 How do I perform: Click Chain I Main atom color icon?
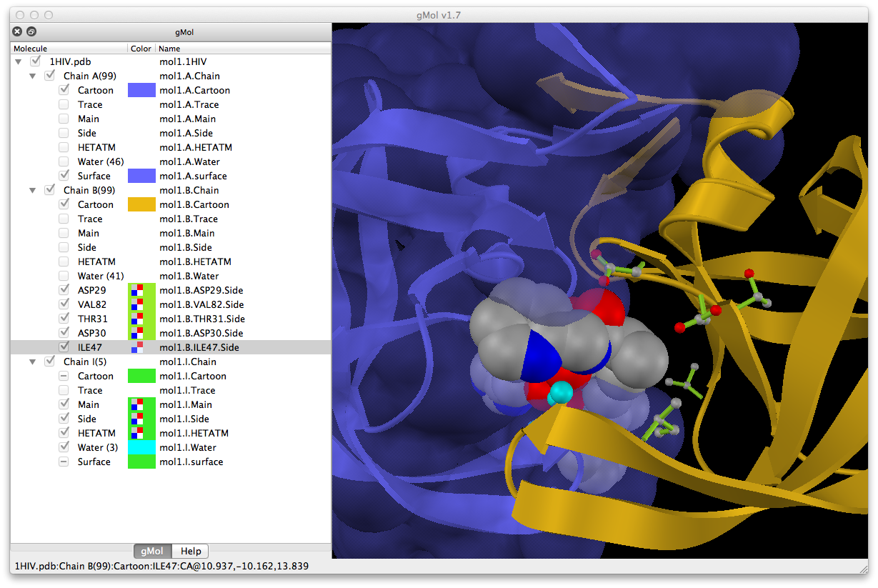[x=136, y=404]
